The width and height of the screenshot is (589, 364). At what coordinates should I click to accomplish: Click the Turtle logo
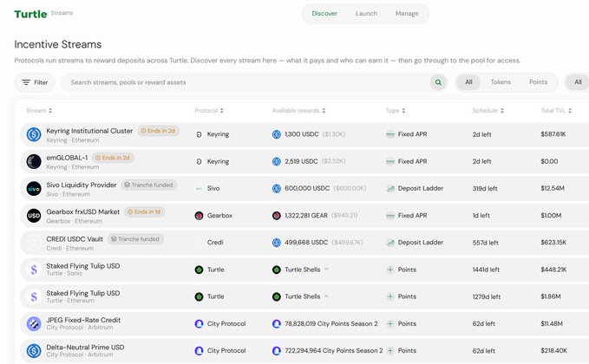(31, 14)
